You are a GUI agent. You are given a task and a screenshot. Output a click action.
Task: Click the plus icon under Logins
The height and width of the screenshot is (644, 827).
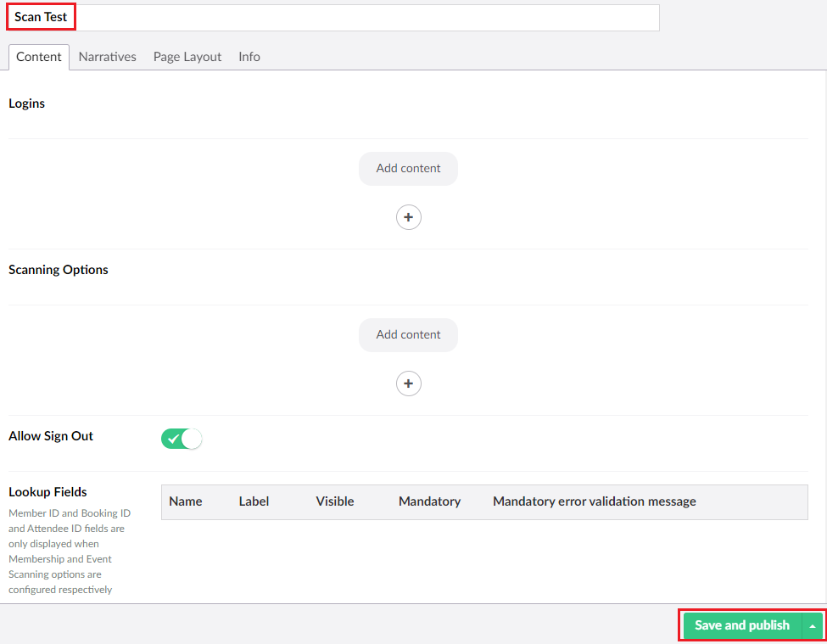[x=408, y=217]
